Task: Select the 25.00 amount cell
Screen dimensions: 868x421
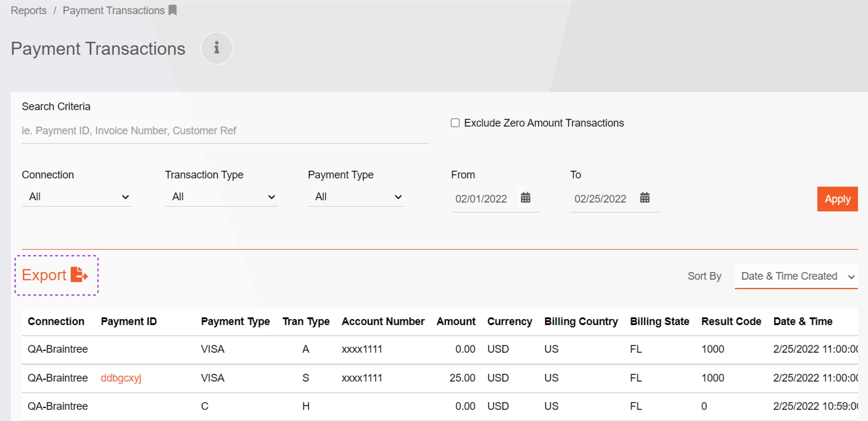Action: pos(462,378)
